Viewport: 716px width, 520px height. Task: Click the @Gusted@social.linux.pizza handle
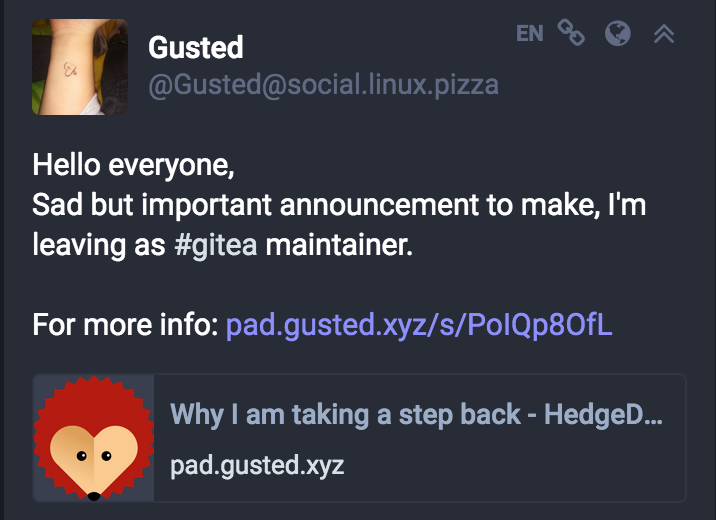[x=323, y=85]
